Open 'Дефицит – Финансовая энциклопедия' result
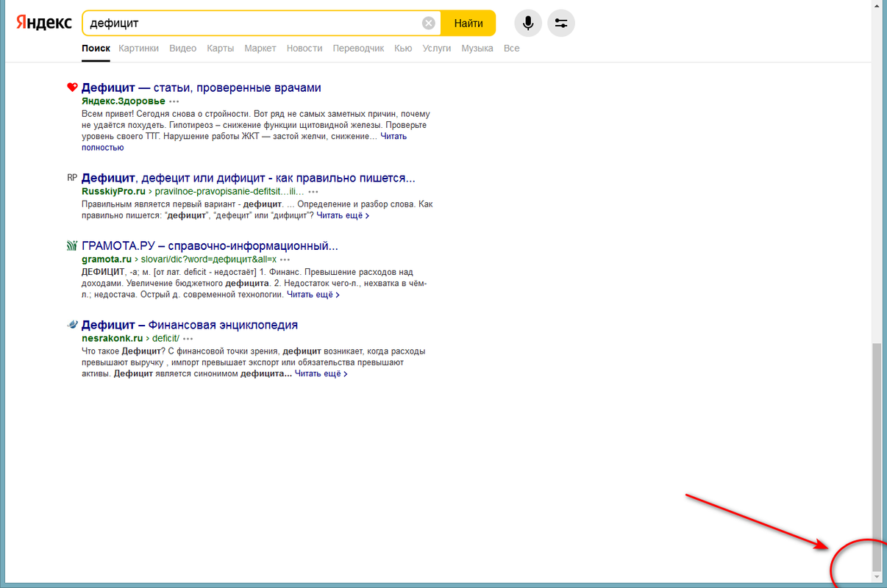Viewport: 887px width, 588px height. coord(190,325)
